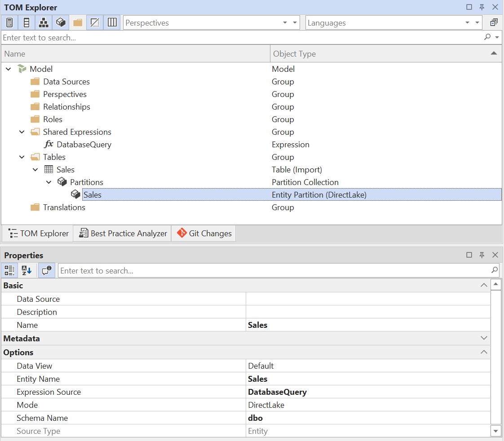This screenshot has height=441, width=504.
Task: Toggle the pin on the Properties panel
Action: coord(482,255)
